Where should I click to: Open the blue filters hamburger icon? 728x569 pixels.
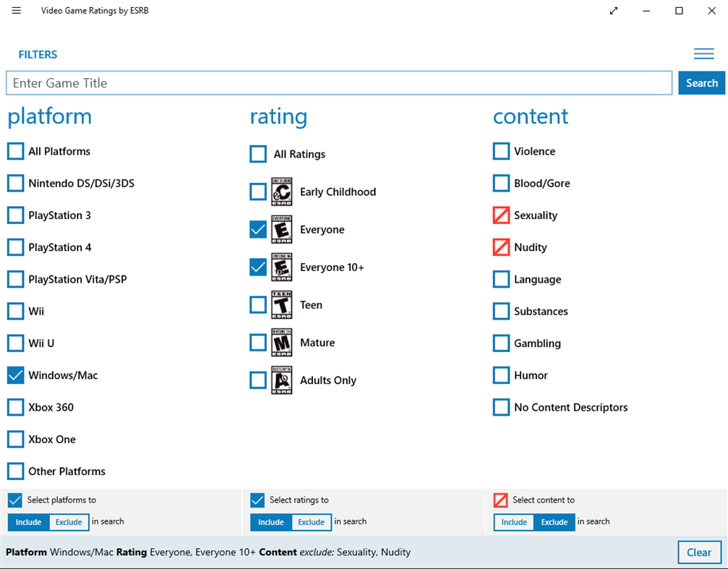click(x=703, y=54)
